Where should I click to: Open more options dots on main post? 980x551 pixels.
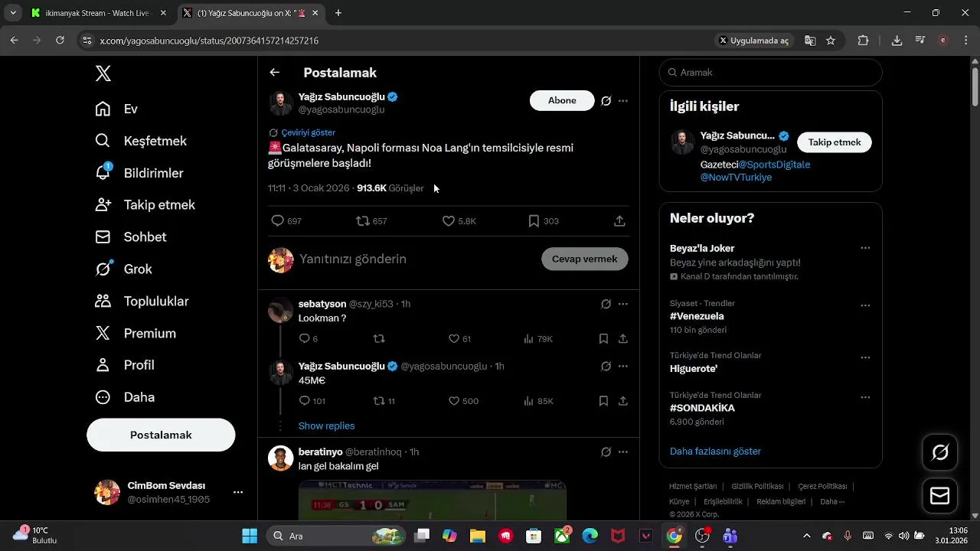(x=623, y=101)
